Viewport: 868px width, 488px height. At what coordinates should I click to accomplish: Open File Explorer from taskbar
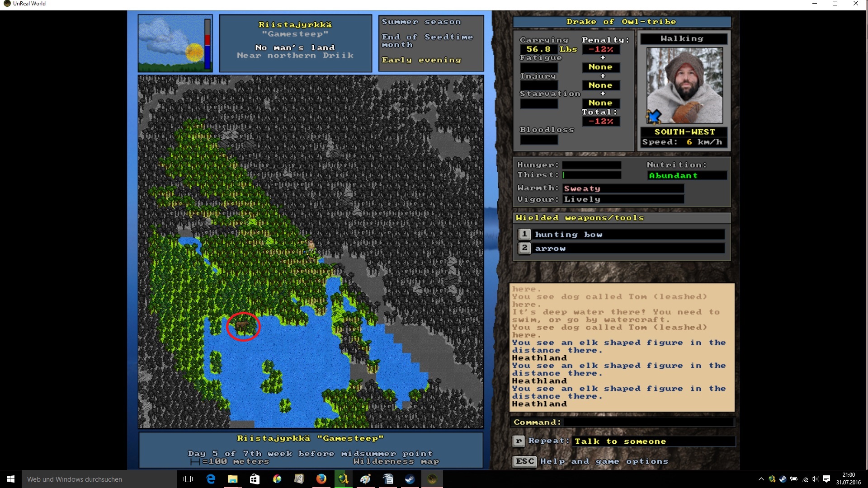(233, 479)
